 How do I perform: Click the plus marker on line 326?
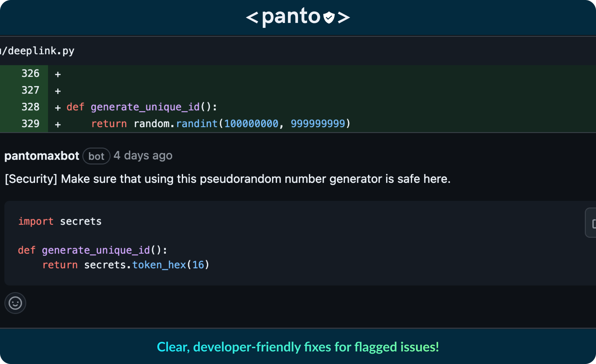pos(58,74)
